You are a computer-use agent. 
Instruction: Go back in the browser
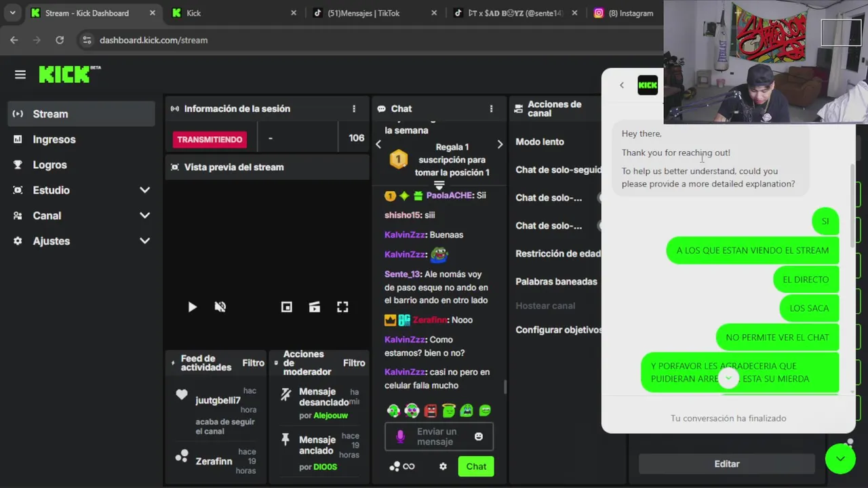pyautogui.click(x=14, y=40)
